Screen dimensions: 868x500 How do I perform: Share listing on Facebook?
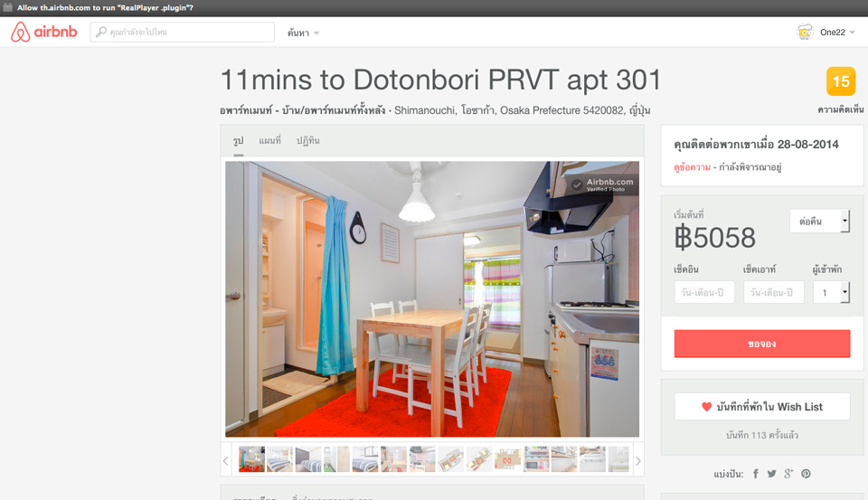pyautogui.click(x=756, y=474)
